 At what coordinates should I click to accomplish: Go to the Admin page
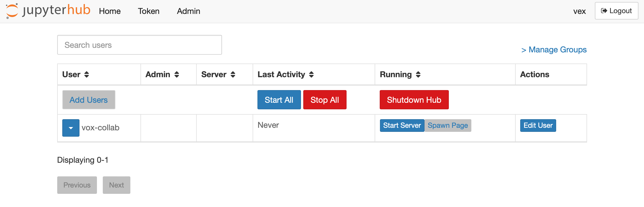188,11
